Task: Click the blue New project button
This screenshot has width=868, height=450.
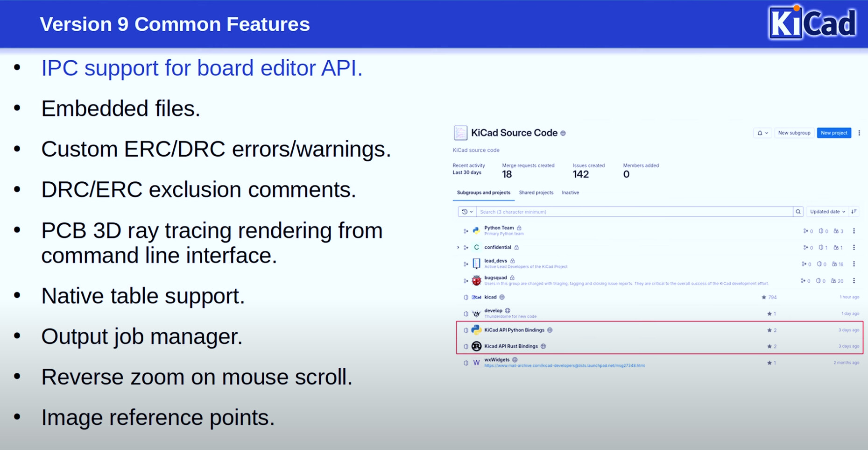Action: (x=834, y=133)
